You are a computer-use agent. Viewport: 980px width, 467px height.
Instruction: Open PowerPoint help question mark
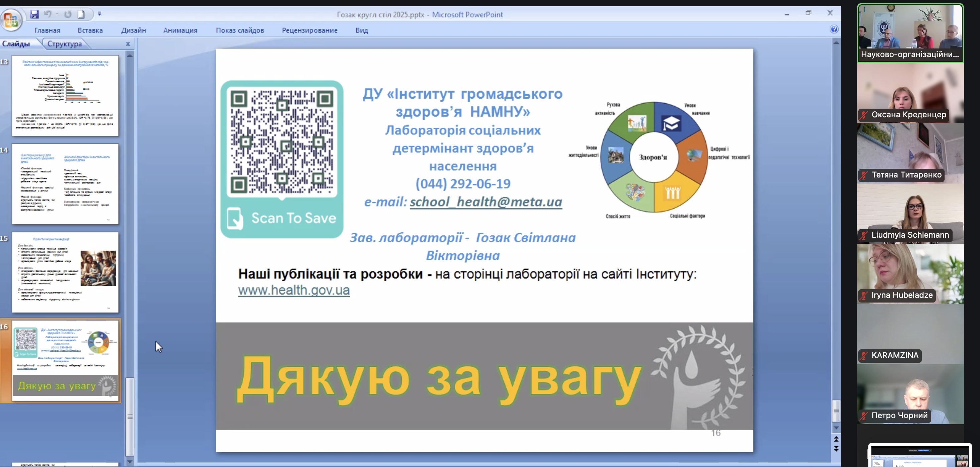click(834, 29)
